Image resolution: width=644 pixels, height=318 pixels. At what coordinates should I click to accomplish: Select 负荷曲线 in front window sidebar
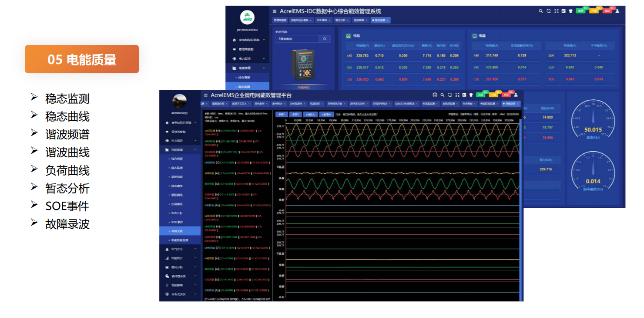tap(180, 204)
